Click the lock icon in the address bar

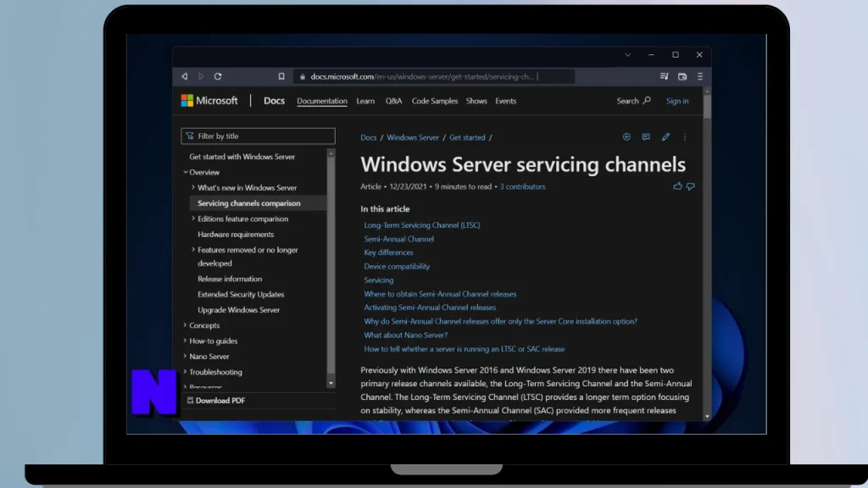pyautogui.click(x=303, y=77)
